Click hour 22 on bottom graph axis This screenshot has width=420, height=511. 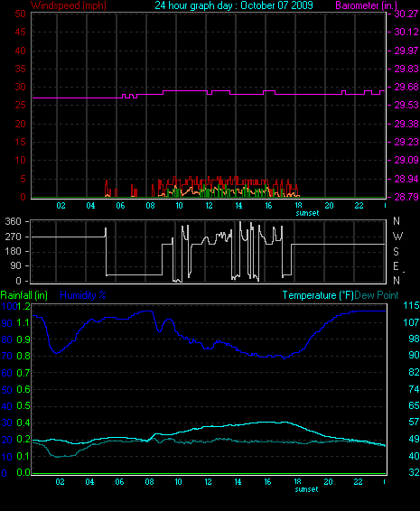358,482
